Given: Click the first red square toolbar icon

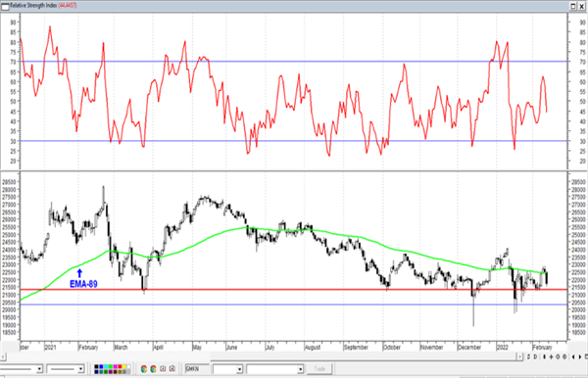Looking at the screenshot, I should point(163,369).
